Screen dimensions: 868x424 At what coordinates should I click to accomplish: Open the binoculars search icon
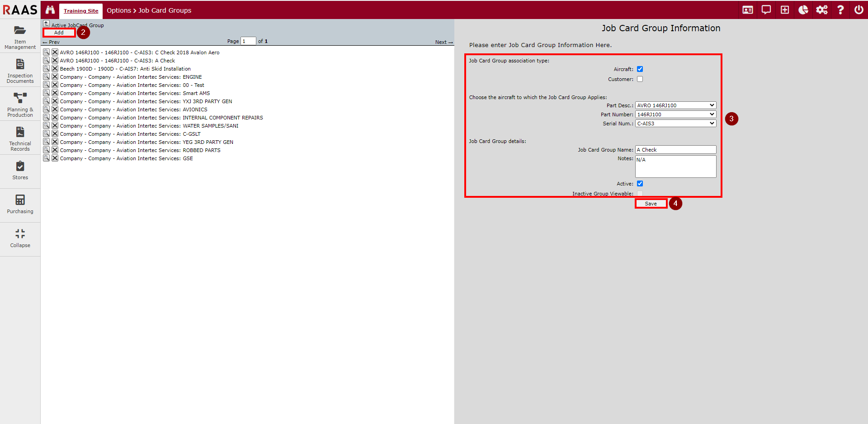[50, 10]
